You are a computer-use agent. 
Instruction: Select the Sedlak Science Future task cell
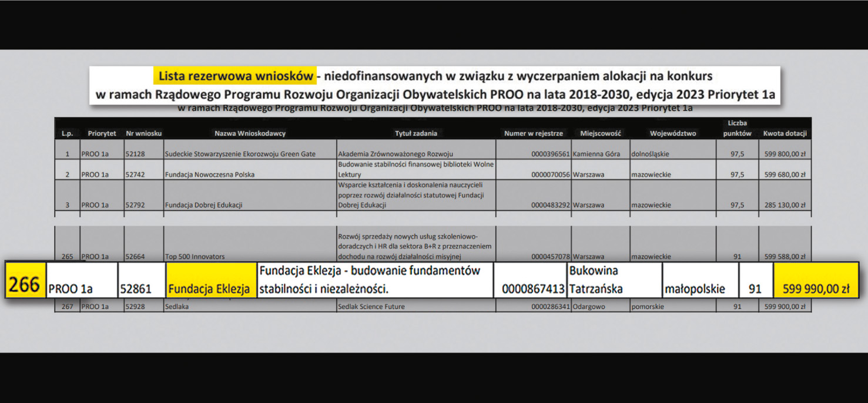[416, 306]
